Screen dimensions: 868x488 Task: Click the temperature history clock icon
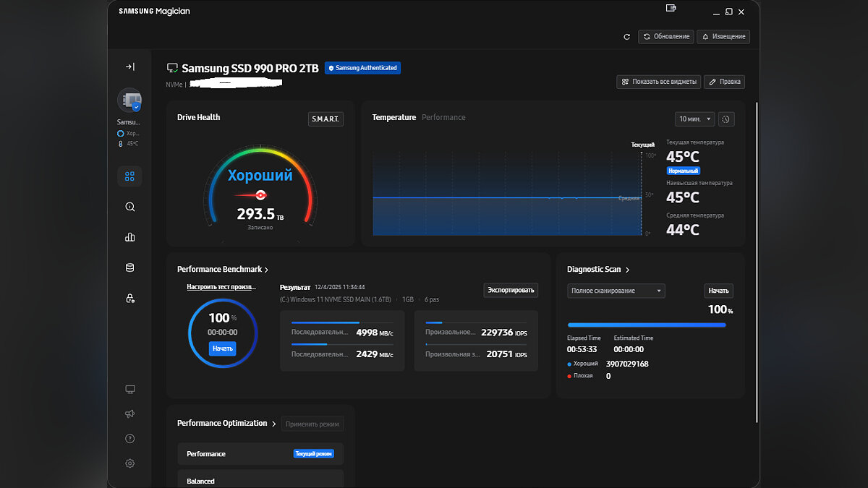(727, 119)
